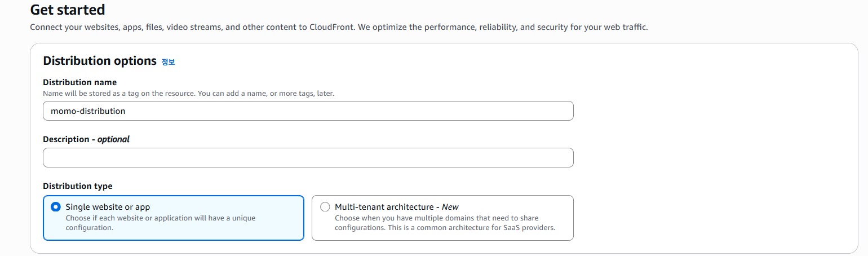Click the italic 'New' badge on Multi-tenant

[450, 207]
